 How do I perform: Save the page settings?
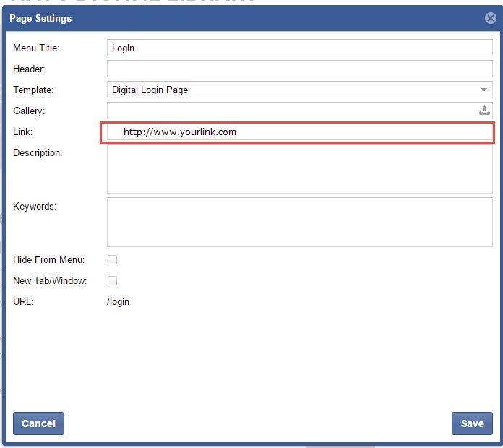click(x=472, y=423)
